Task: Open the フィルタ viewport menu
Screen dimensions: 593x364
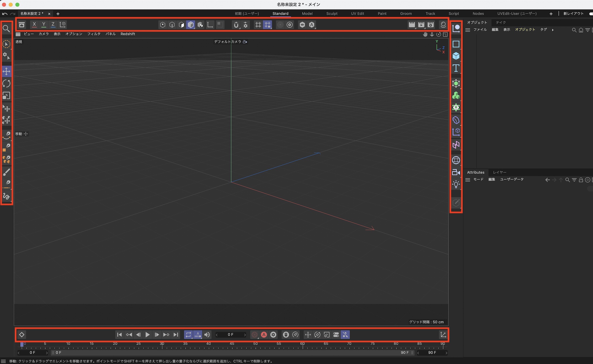Action: tap(94, 34)
